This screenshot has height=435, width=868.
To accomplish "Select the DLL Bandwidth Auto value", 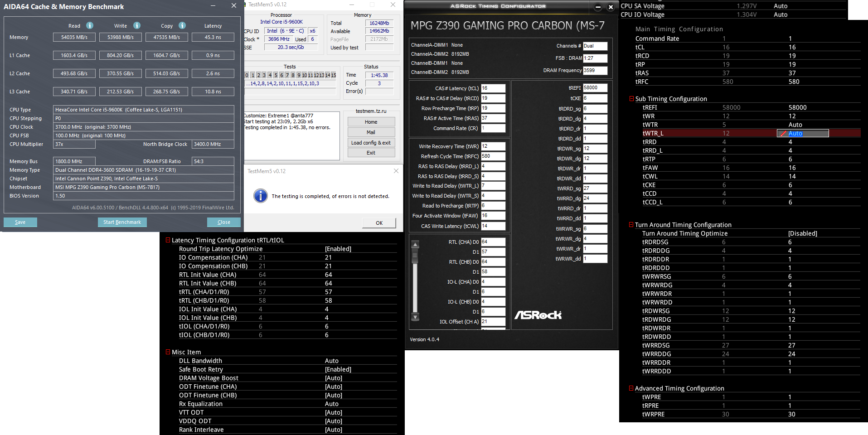I will (x=332, y=361).
